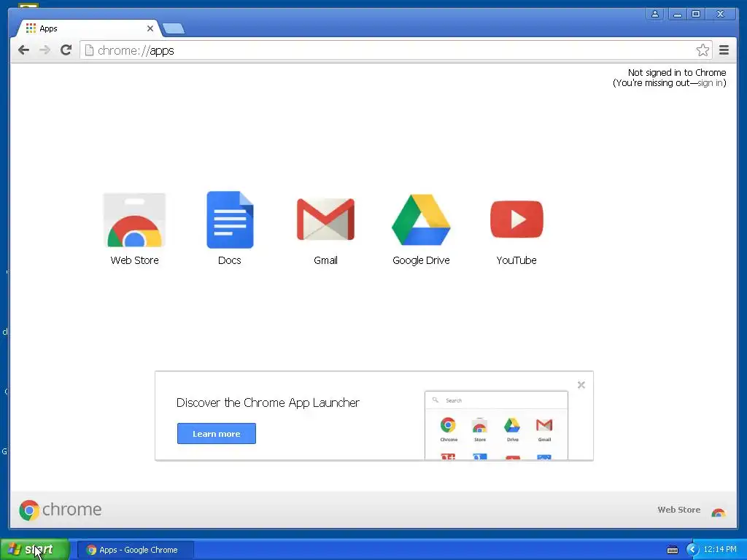Maximize the Chrome window

(695, 14)
